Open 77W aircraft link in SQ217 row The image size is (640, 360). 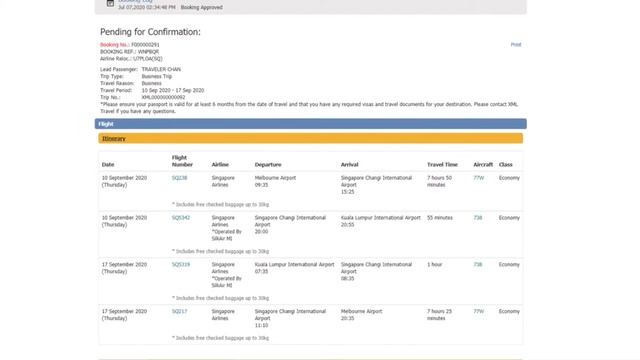(479, 311)
